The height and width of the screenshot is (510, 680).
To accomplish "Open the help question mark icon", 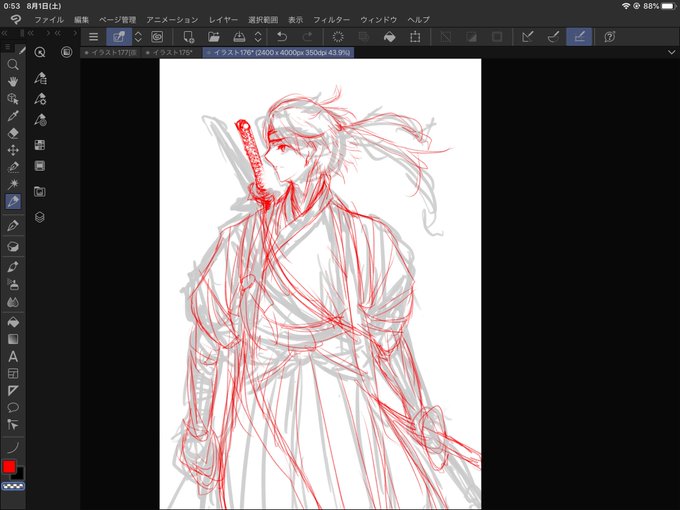I will tap(609, 37).
